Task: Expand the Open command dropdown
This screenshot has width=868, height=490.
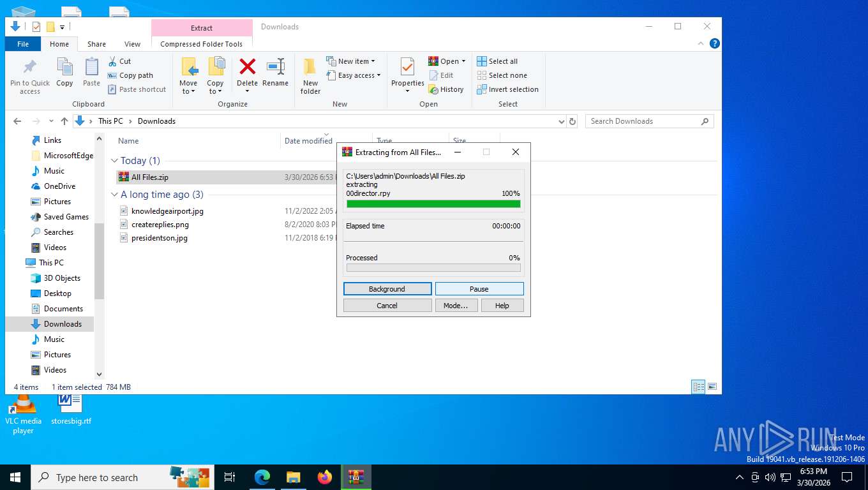Action: coord(463,61)
